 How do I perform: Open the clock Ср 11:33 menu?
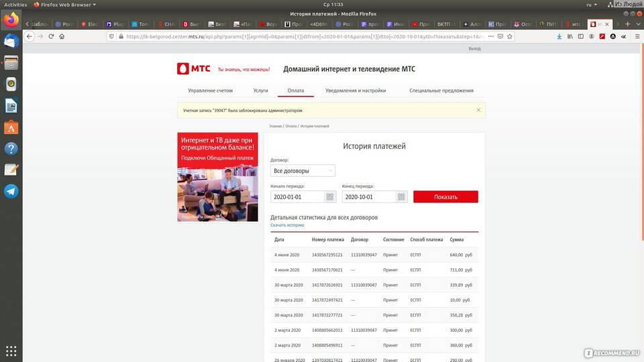tap(333, 5)
